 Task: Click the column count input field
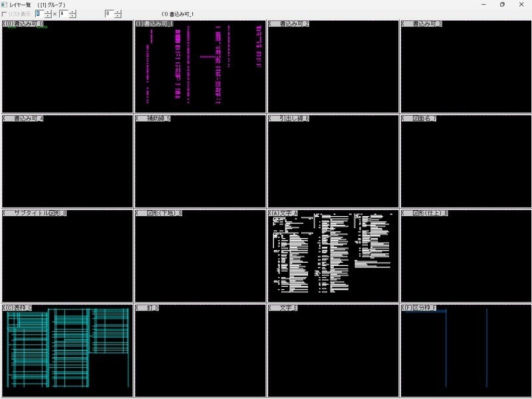(x=40, y=14)
